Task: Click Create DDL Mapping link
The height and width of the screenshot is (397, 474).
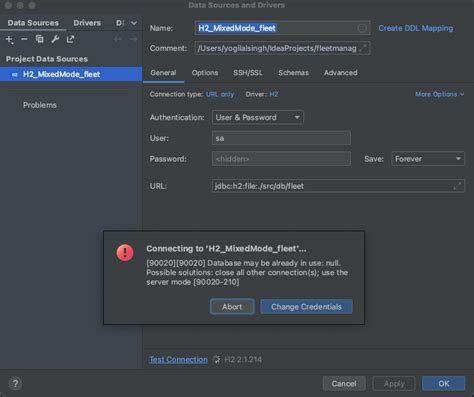Action: pos(416,28)
